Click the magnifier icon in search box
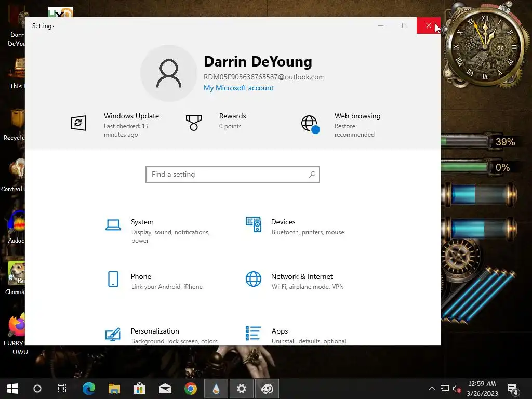Viewport: 532px width, 399px height. click(312, 175)
